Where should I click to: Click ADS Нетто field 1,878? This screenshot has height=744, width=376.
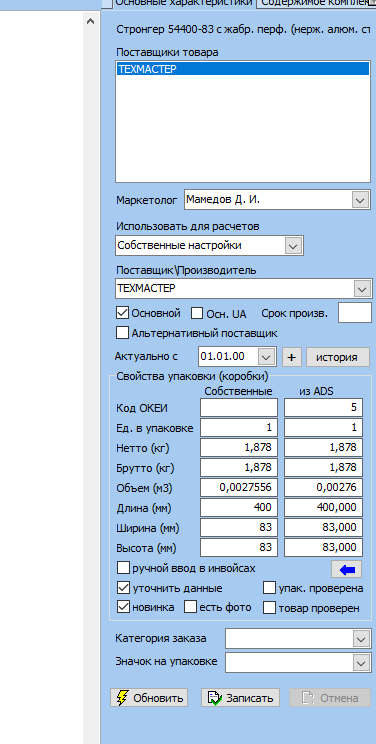(x=323, y=447)
